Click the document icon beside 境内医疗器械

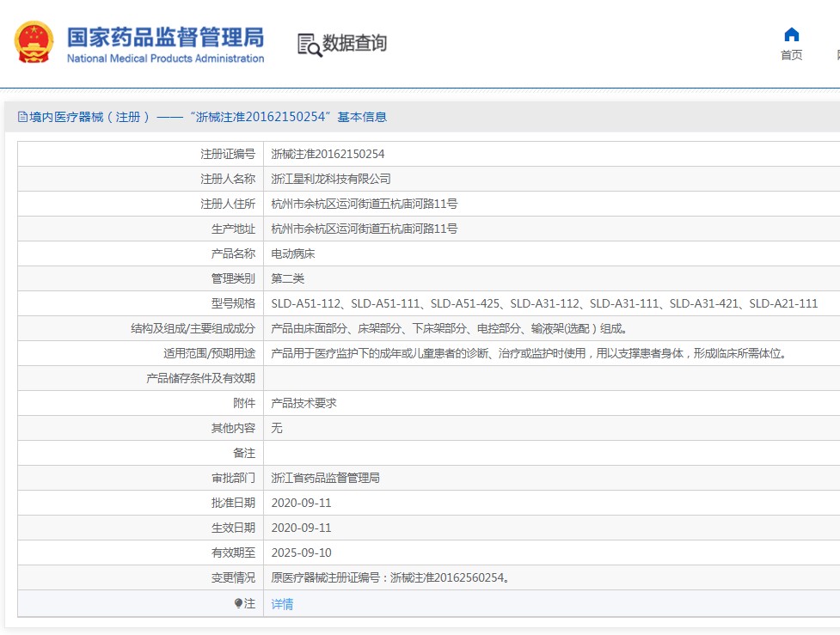(22, 117)
